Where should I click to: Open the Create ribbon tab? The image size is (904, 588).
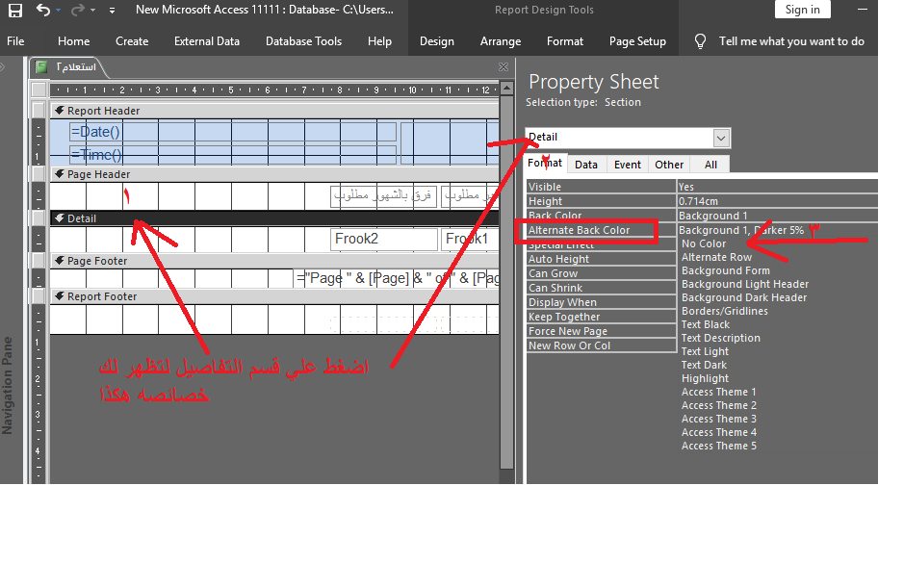point(132,41)
